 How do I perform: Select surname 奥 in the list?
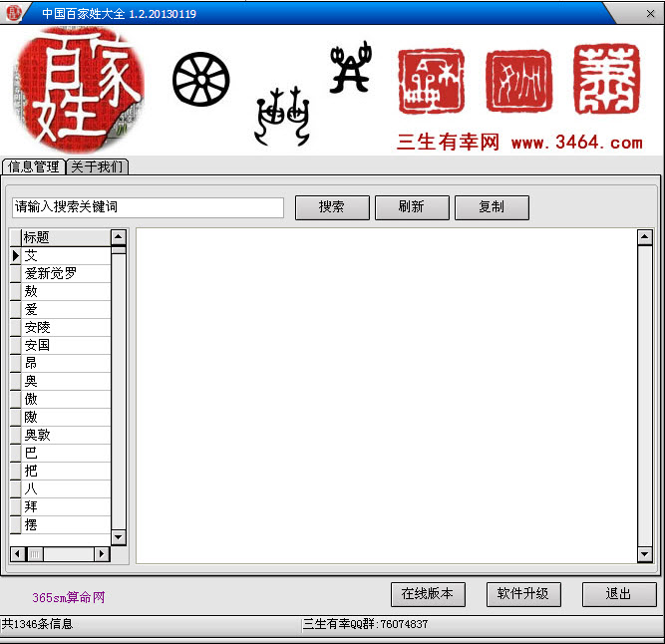[x=66, y=381]
